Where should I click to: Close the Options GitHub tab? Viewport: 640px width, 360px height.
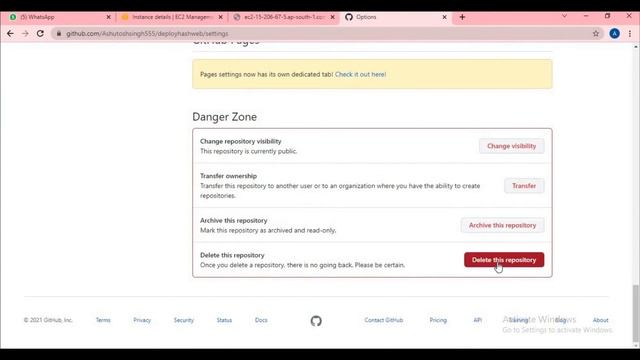pos(444,17)
